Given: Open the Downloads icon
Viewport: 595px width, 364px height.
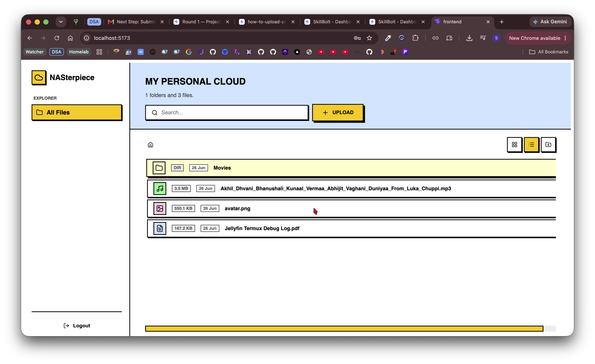Looking at the screenshot, I should 469,38.
